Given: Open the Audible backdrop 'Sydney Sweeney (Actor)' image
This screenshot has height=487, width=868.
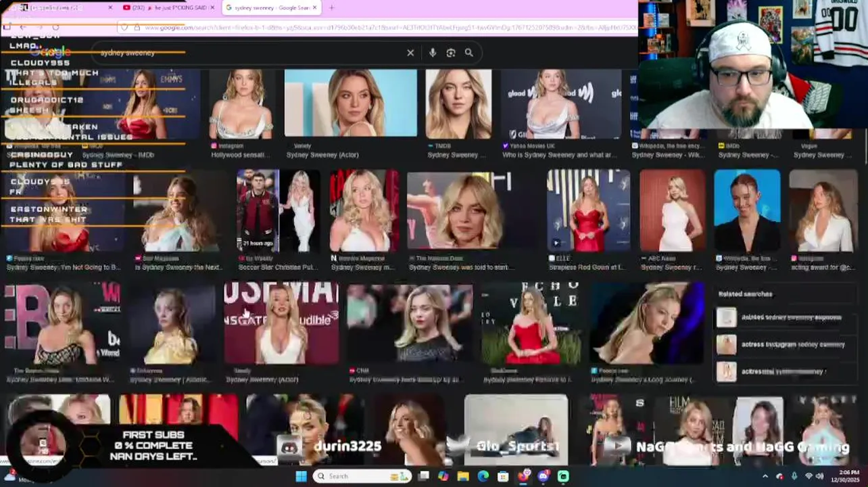Looking at the screenshot, I should 281,323.
